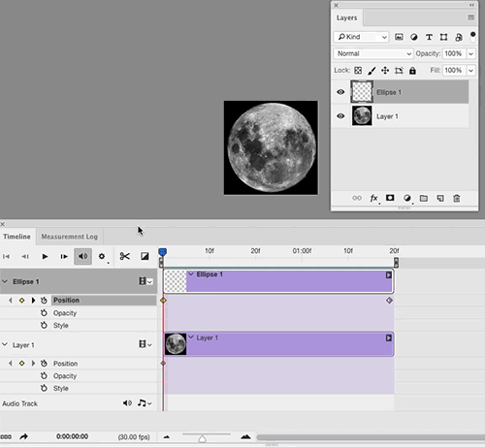Split clip at playhead with scissors
Viewport: 485px width, 448px height.
[x=124, y=256]
